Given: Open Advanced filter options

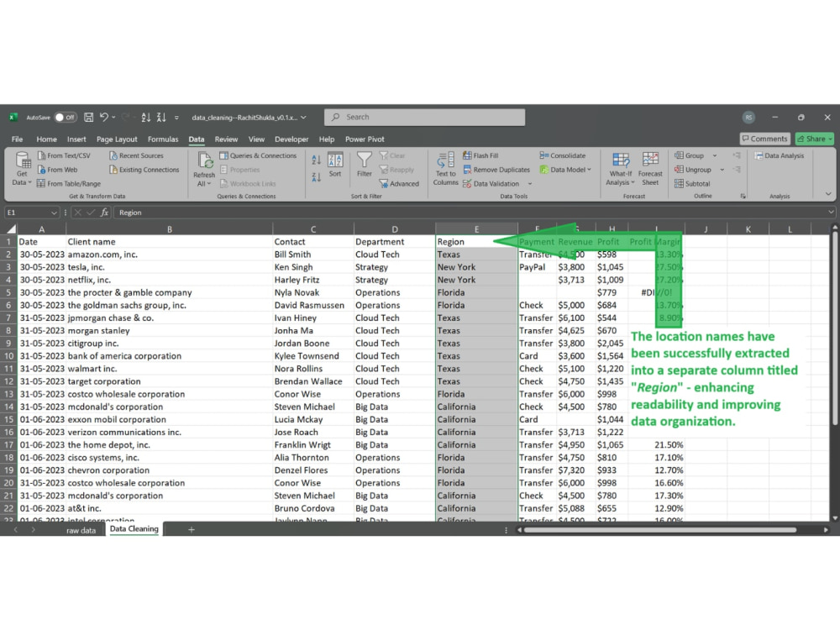Looking at the screenshot, I should (x=399, y=183).
